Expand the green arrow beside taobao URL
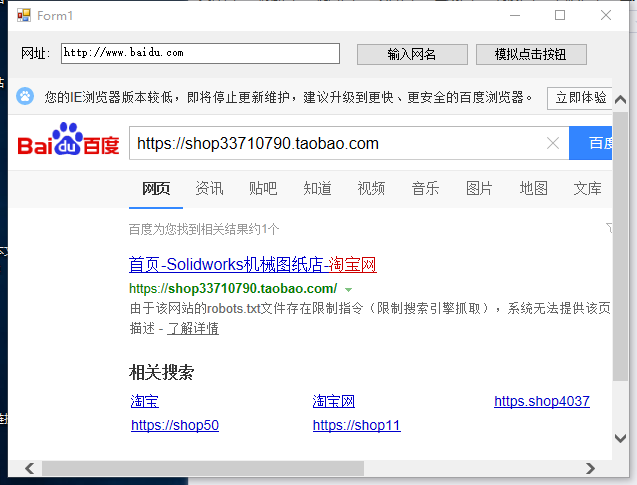637x485 pixels. [348, 290]
